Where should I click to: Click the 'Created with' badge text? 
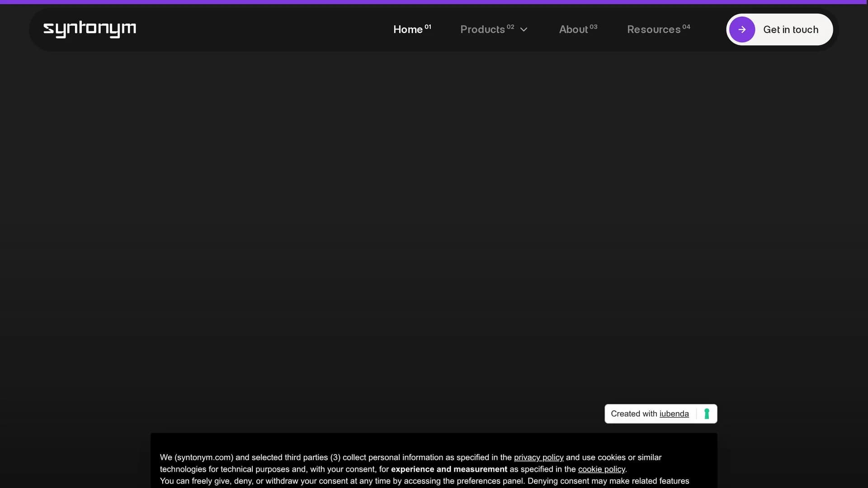click(634, 414)
